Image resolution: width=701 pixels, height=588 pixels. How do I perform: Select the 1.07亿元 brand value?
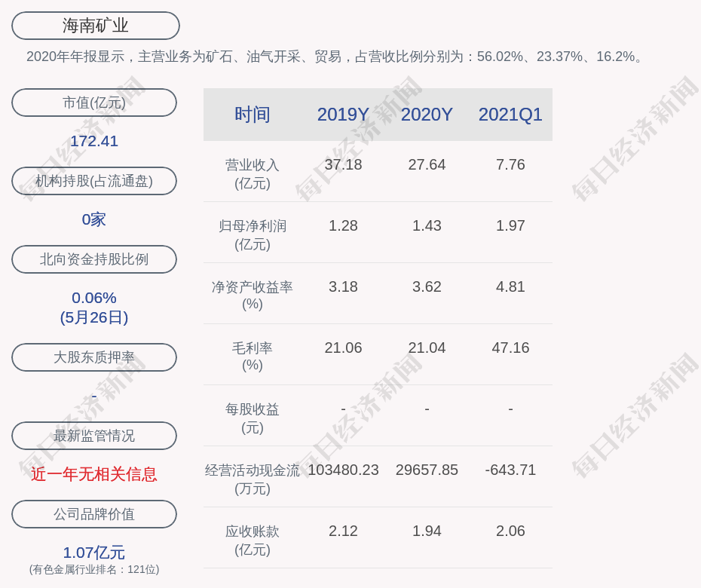(94, 553)
